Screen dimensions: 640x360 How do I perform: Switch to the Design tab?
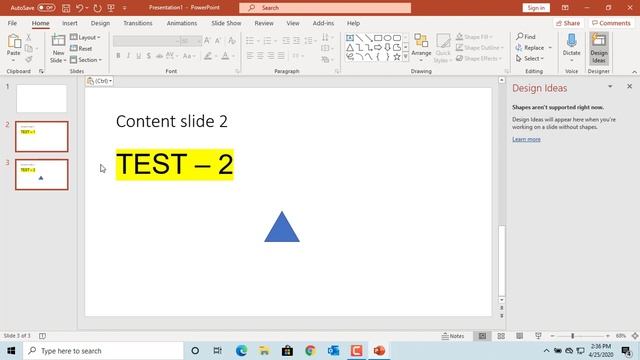pos(100,23)
